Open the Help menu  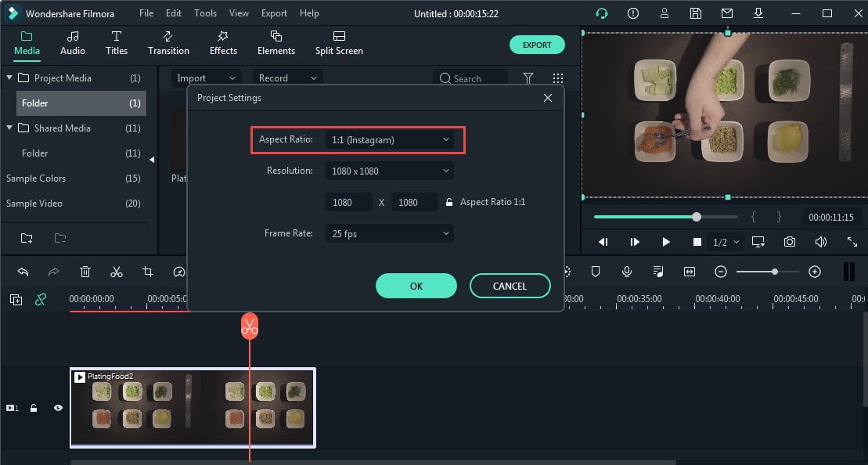pos(309,13)
